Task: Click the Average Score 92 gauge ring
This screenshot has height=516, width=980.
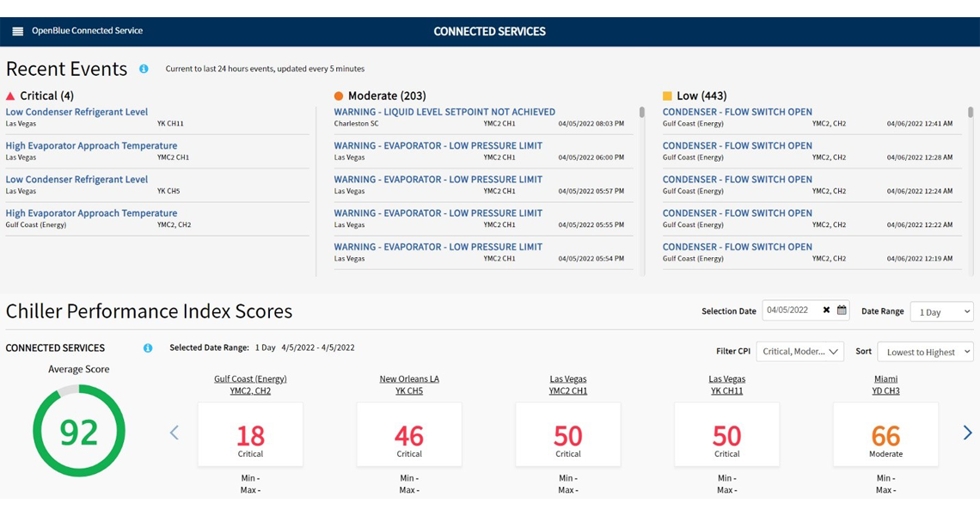Action: coord(79,432)
